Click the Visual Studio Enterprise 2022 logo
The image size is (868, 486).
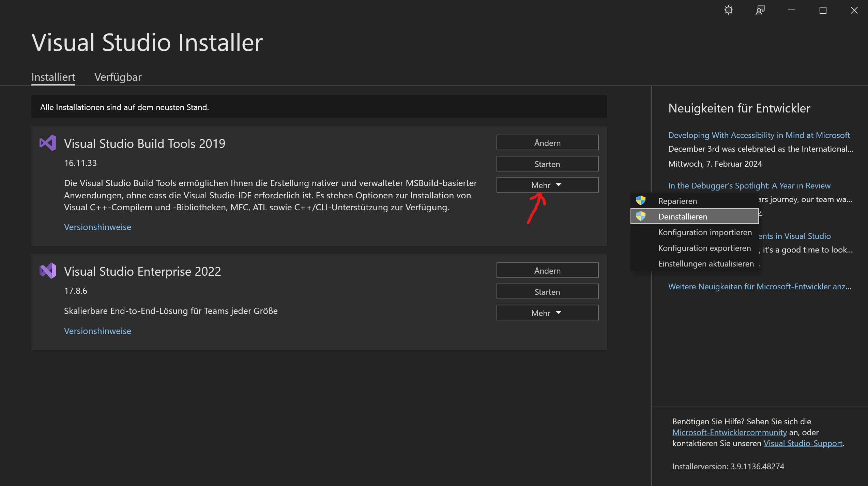pos(48,271)
